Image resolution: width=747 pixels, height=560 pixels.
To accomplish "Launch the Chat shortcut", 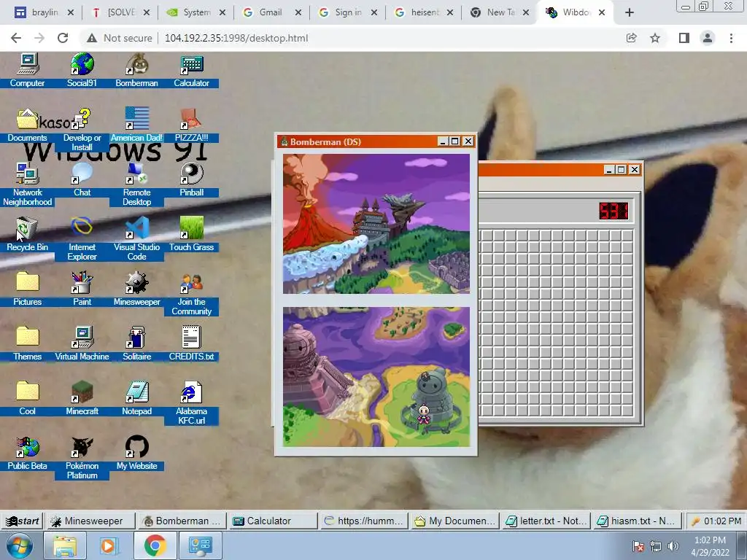I will tap(82, 179).
